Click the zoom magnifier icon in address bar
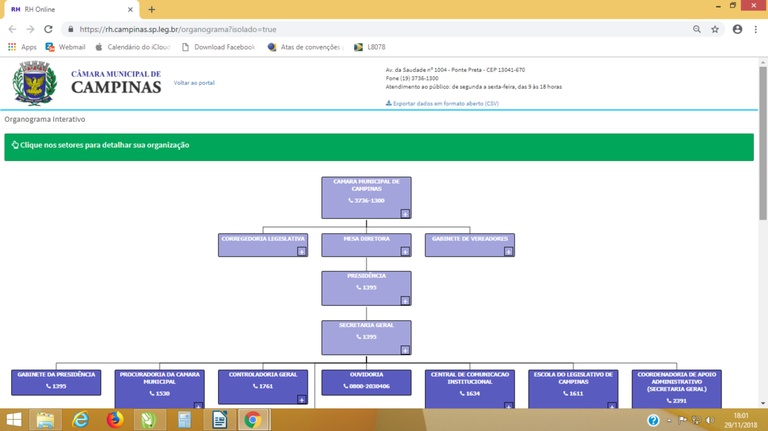Image resolution: width=768 pixels, height=431 pixels. [696, 29]
